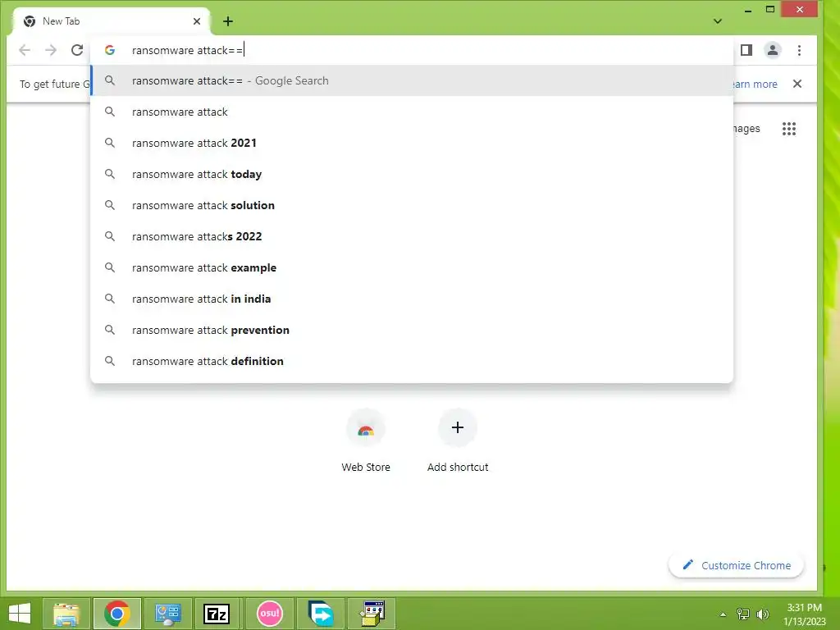Select suggestion 'ransomware attack 2021'

coord(412,143)
